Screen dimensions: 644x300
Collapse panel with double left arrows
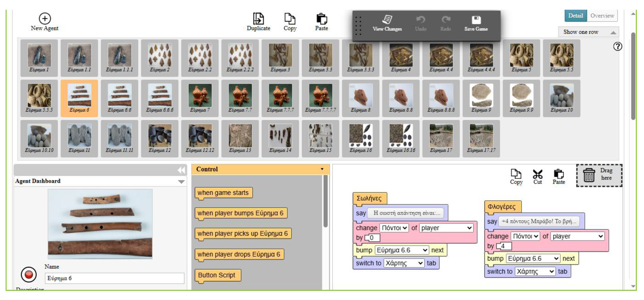tap(181, 170)
